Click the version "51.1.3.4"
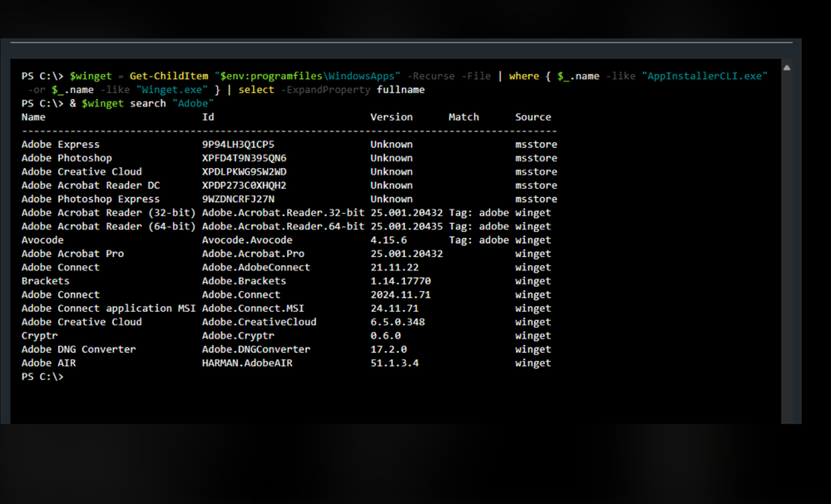This screenshot has width=831, height=504. [x=394, y=363]
